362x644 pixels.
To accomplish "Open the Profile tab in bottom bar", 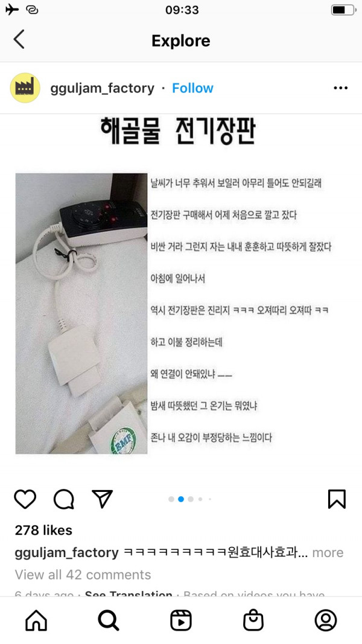I will coord(325,620).
